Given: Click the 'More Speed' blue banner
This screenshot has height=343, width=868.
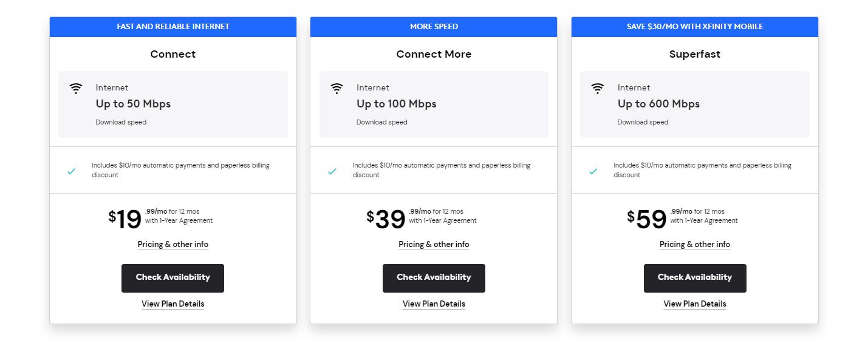Looking at the screenshot, I should (x=434, y=27).
